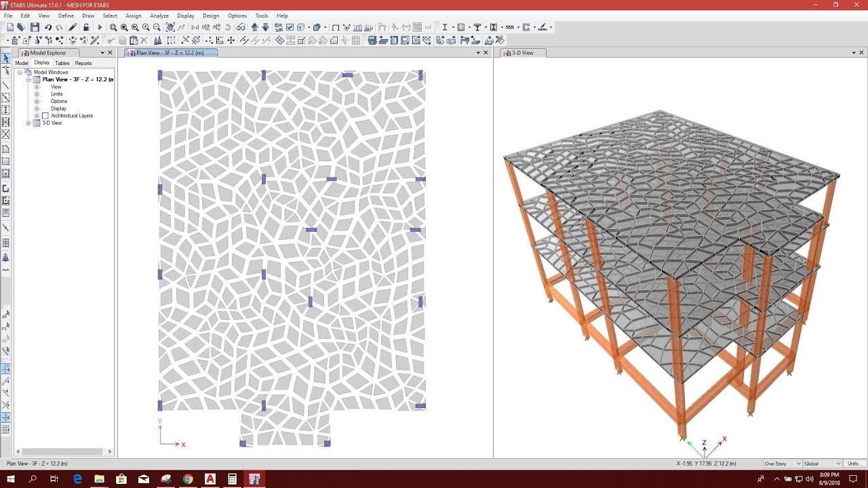Open the One Story dropdown
868x488 pixels.
tap(782, 464)
